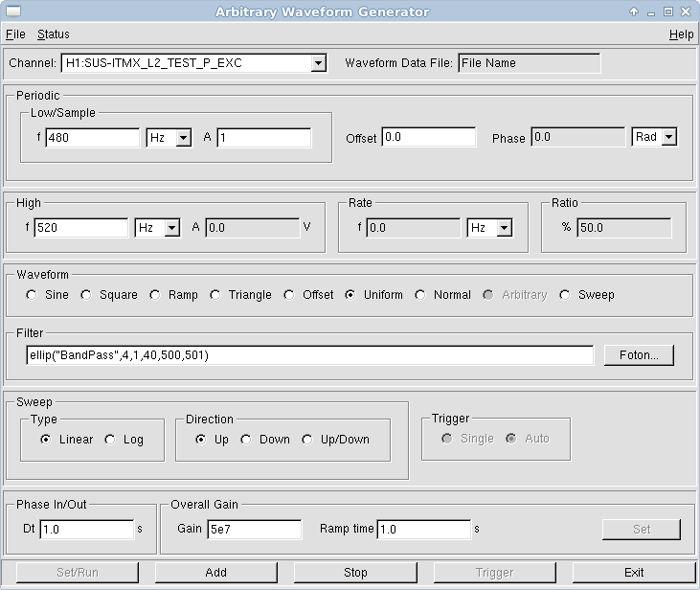Click the Ramp time input field
The width and height of the screenshot is (700, 590).
pyautogui.click(x=424, y=530)
